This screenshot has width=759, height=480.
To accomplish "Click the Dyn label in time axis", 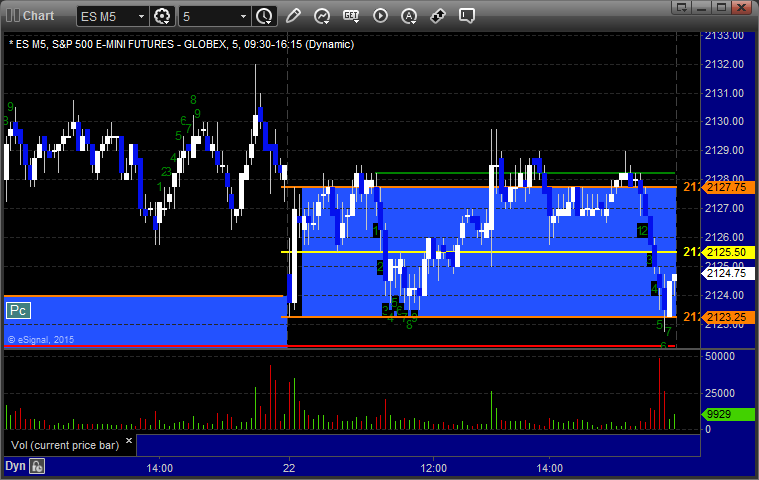I will point(15,466).
